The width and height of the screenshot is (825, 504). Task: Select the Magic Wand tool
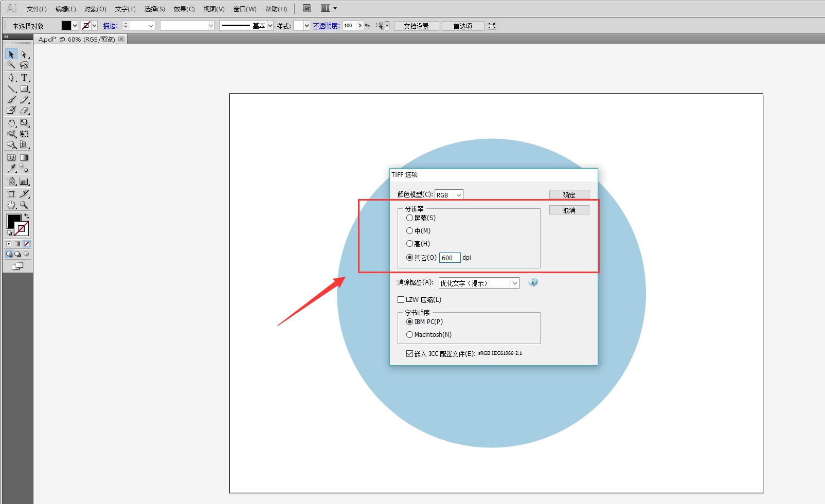(11, 65)
